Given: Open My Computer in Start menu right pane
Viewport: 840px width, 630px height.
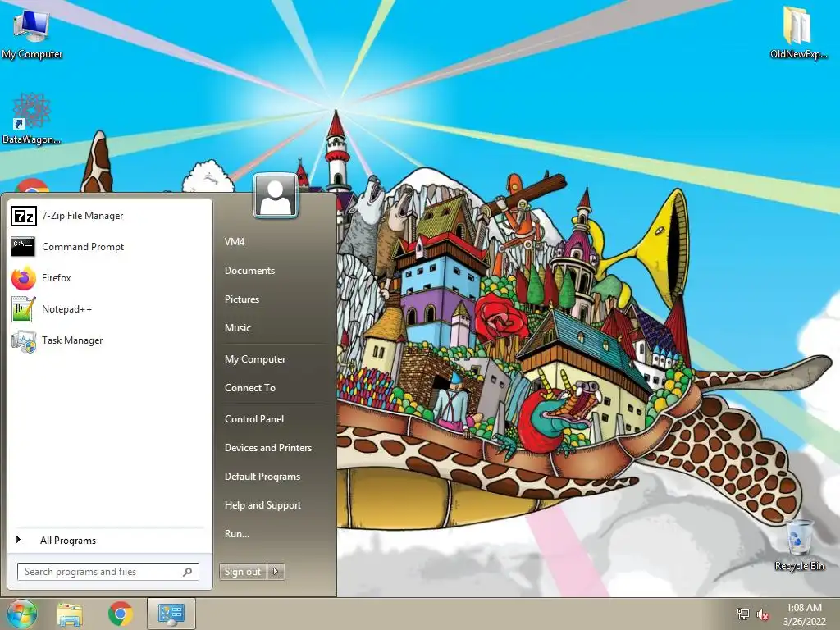Looking at the screenshot, I should click(x=255, y=359).
